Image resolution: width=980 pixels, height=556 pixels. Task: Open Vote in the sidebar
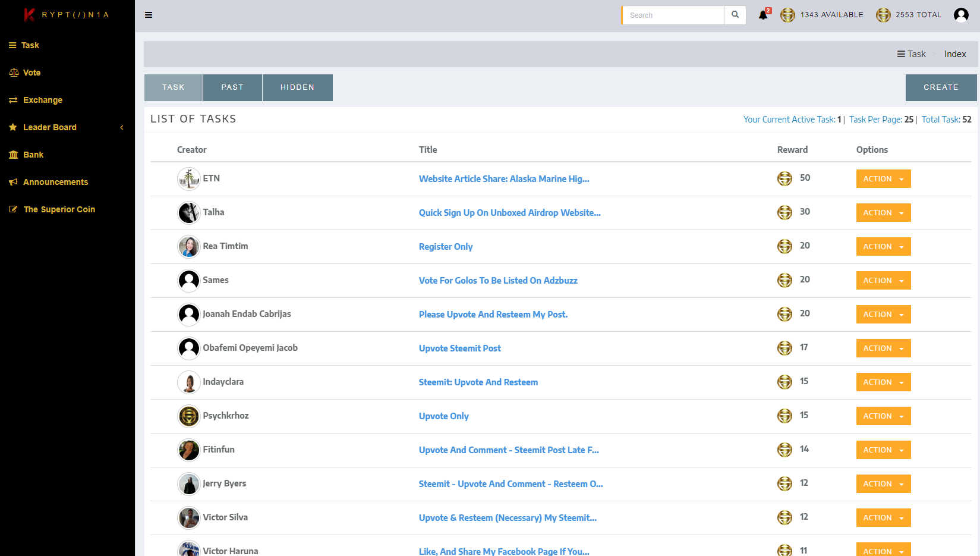click(x=67, y=73)
